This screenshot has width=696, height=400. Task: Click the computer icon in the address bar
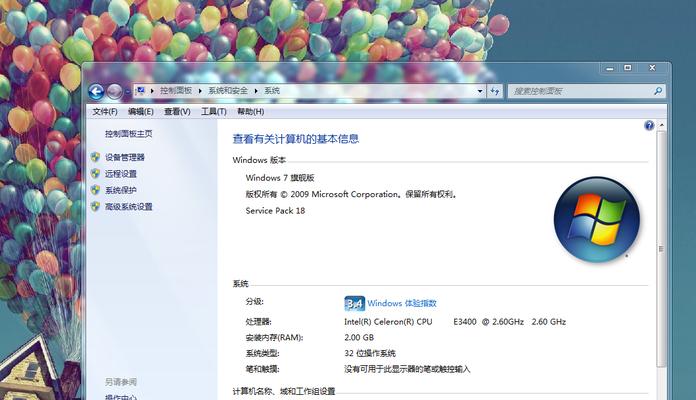pyautogui.click(x=140, y=91)
